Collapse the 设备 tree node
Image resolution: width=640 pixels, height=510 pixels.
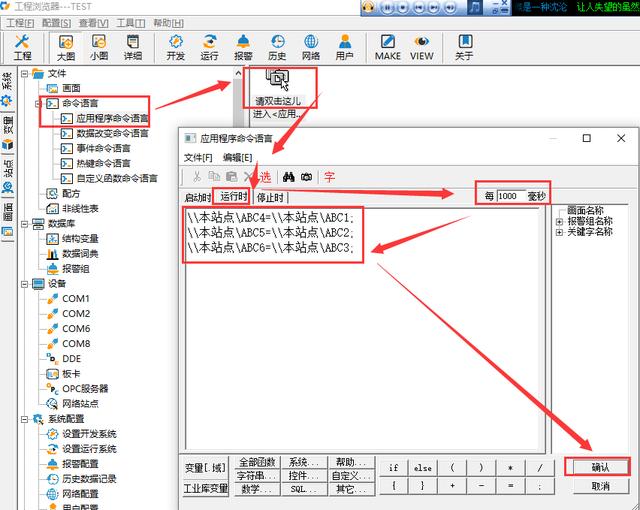click(24, 284)
